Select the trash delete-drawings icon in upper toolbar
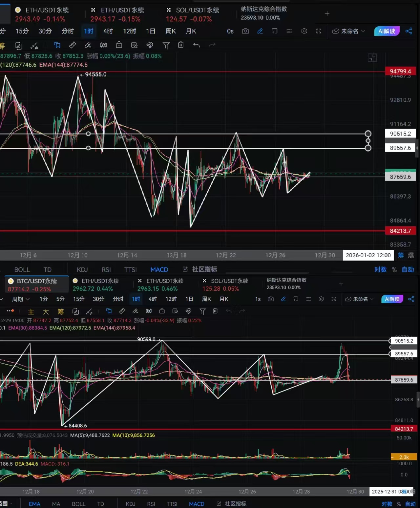Screen dimensions: 420x508 tap(181, 45)
